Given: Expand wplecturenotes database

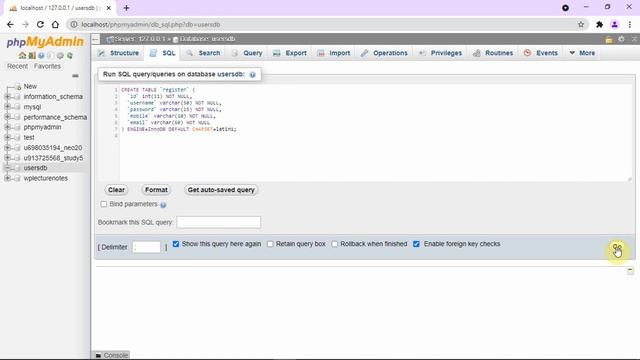Looking at the screenshot, I should (x=7, y=178).
